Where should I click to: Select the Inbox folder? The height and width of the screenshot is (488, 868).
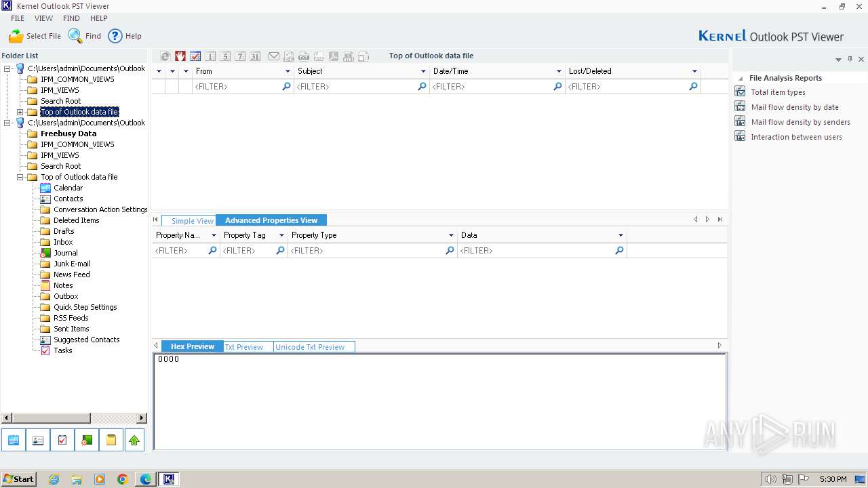[63, 242]
